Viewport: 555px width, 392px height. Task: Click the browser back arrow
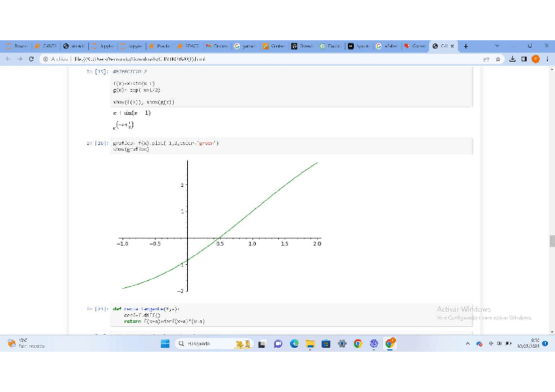(8, 59)
